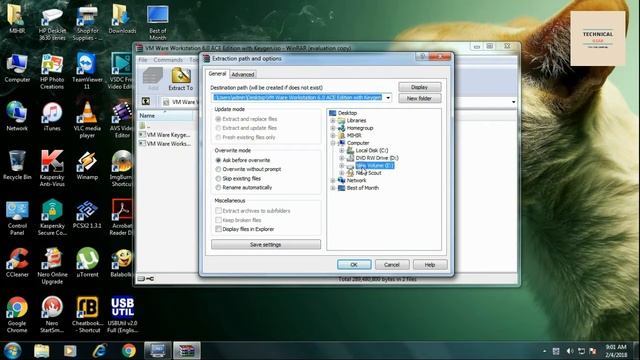Viewport: 640px width, 360px height.
Task: Toggle Extract archives to subfolders checkbox
Action: pyautogui.click(x=218, y=211)
